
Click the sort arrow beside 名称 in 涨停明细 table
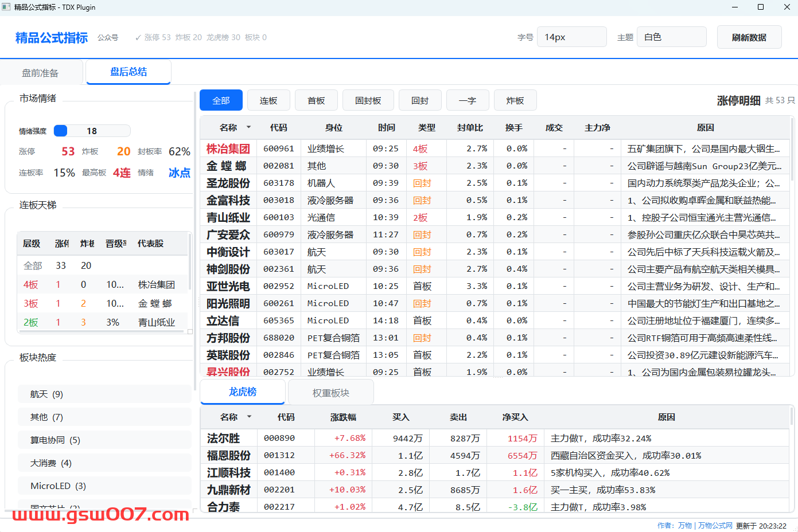pos(248,127)
